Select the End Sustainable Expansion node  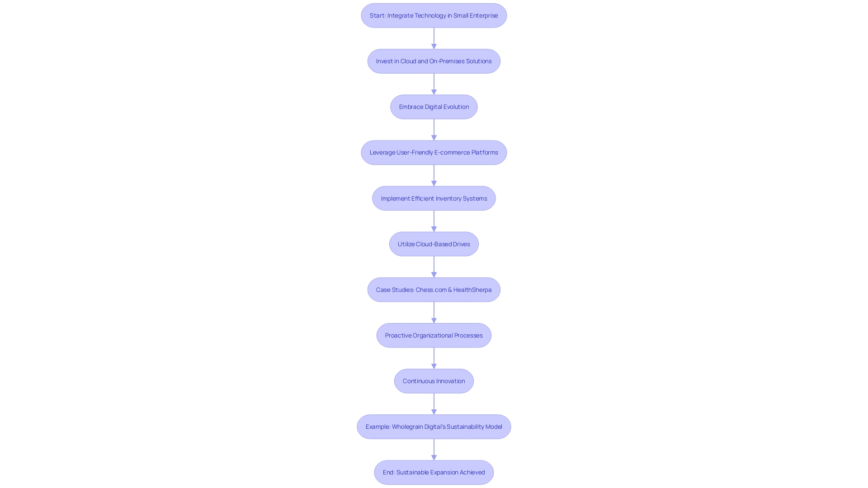pyautogui.click(x=434, y=472)
